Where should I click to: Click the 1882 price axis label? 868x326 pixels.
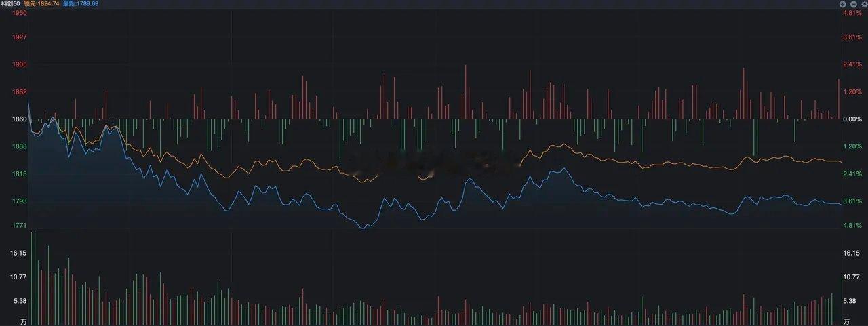pos(20,91)
